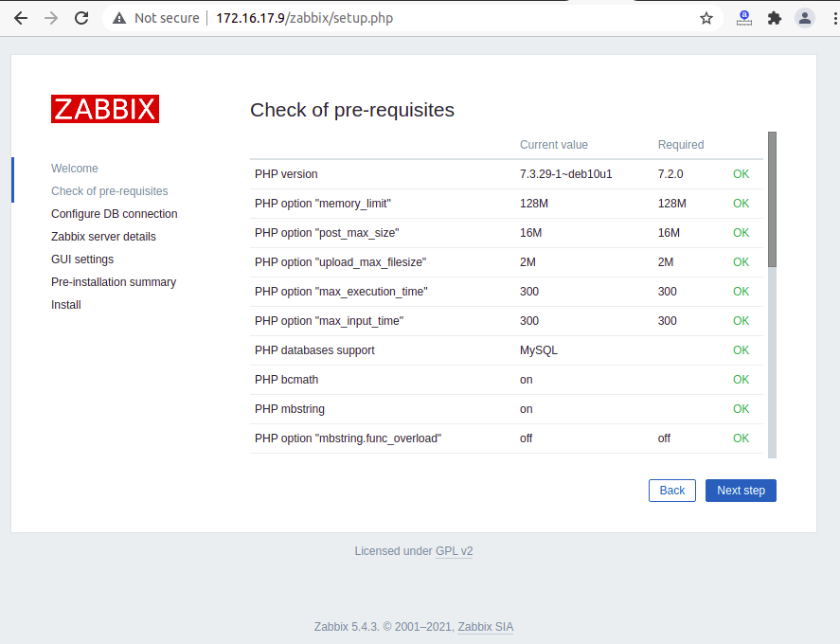Viewport: 840px width, 644px height.
Task: Click the pre-requisites table scrollbar thumb
Action: [x=772, y=199]
